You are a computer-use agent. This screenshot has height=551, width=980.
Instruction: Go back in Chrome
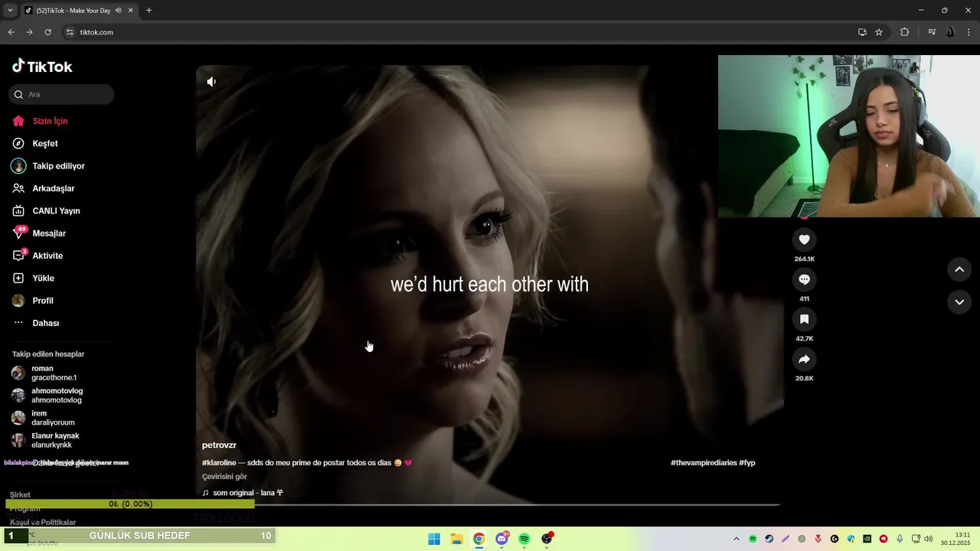(11, 32)
